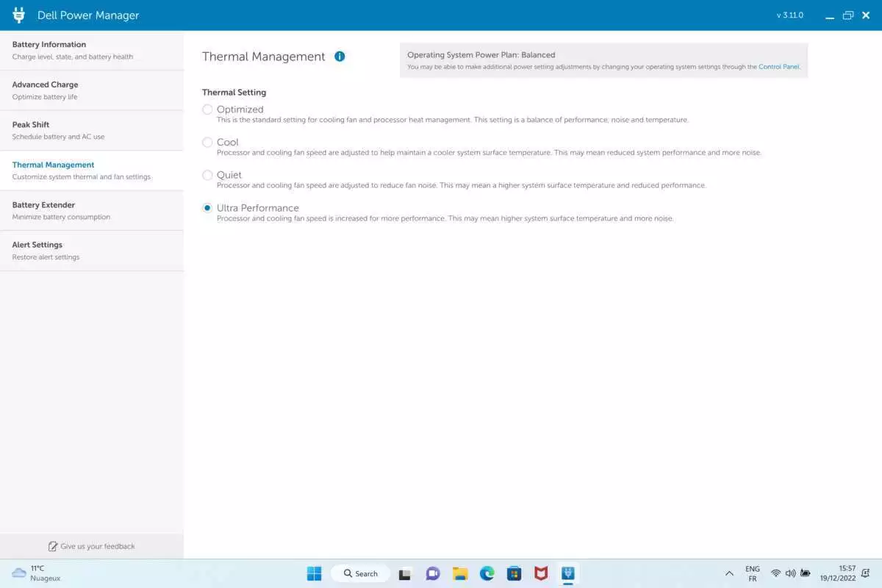This screenshot has width=882, height=588.
Task: Open the Battery Information section
Action: click(x=92, y=51)
